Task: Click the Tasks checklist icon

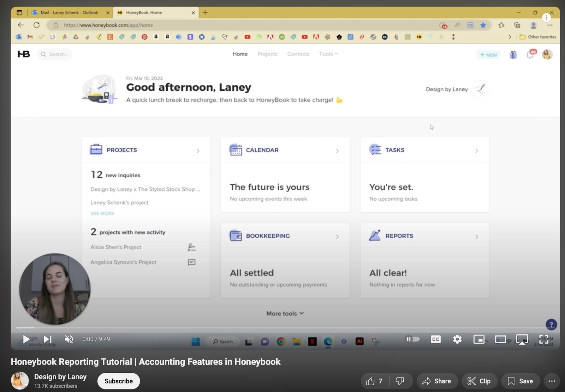Action: click(x=375, y=150)
